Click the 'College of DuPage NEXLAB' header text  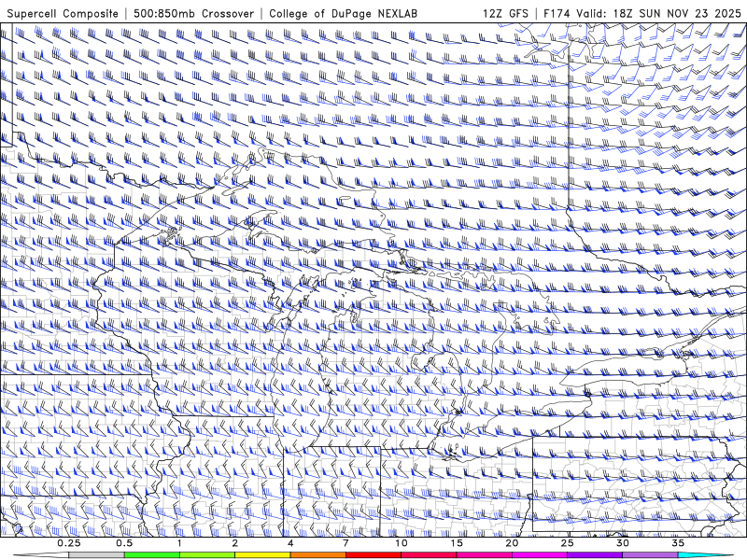pos(343,13)
